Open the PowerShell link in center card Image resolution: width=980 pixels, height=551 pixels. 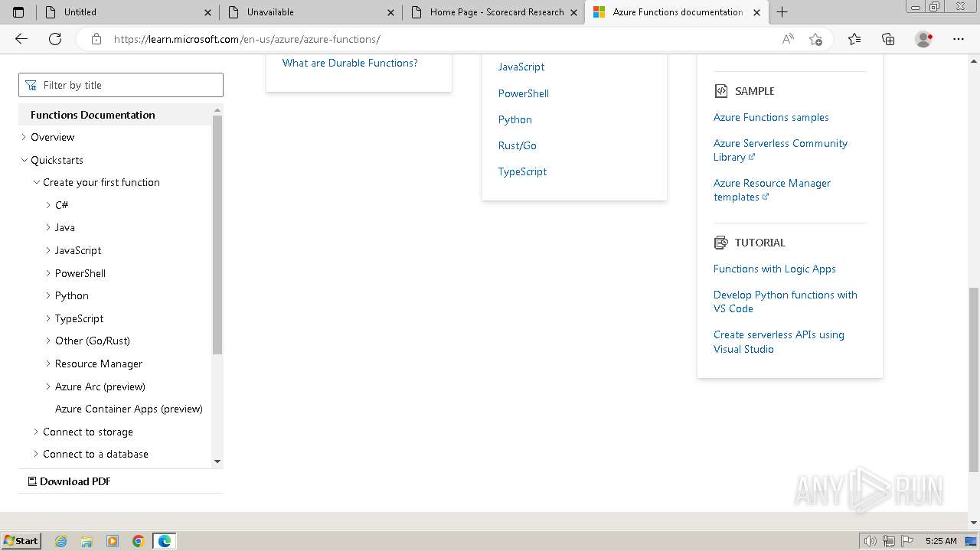[524, 93]
